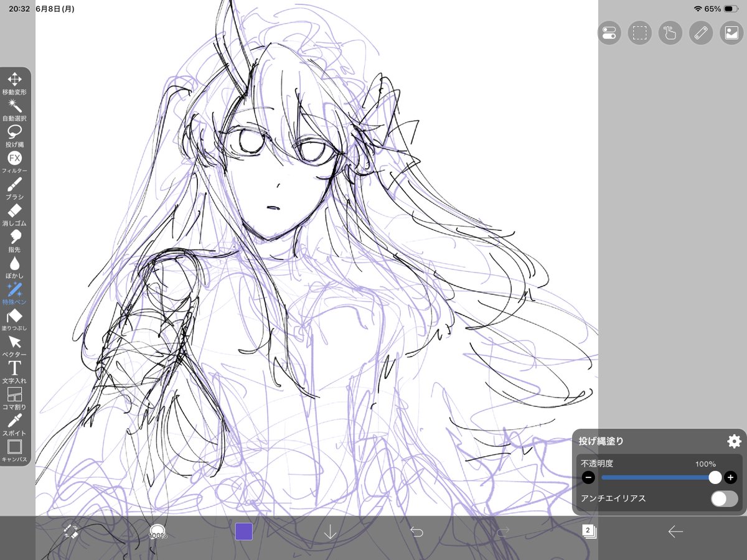Image resolution: width=747 pixels, height=560 pixels.
Task: Open the layers panel showing 2
Action: coord(589,531)
